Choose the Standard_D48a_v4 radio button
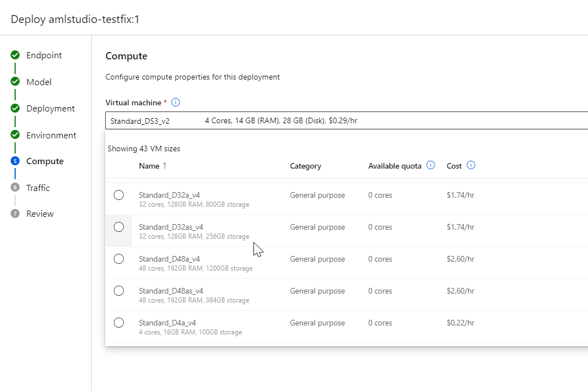The height and width of the screenshot is (391, 588). click(x=119, y=259)
